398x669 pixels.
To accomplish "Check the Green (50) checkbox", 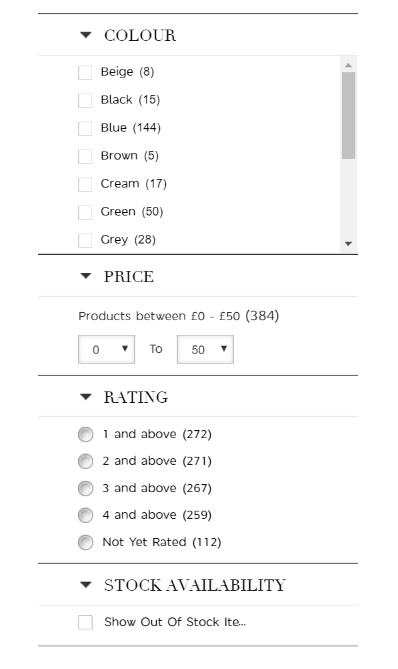I will tap(85, 212).
